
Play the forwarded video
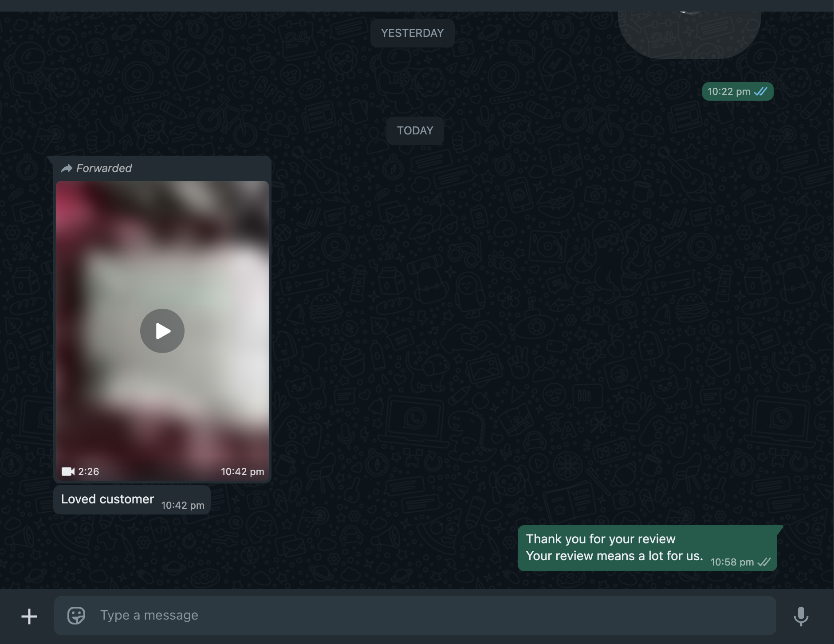pos(162,331)
